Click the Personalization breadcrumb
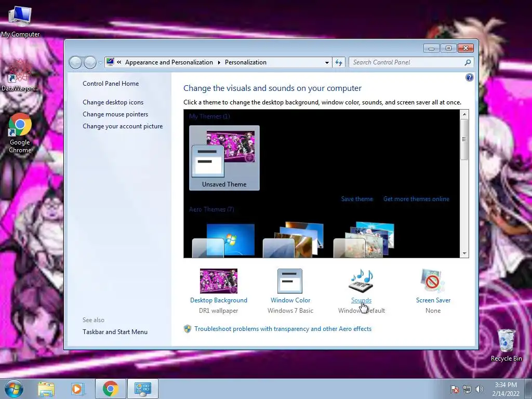The image size is (532, 399). [246, 62]
